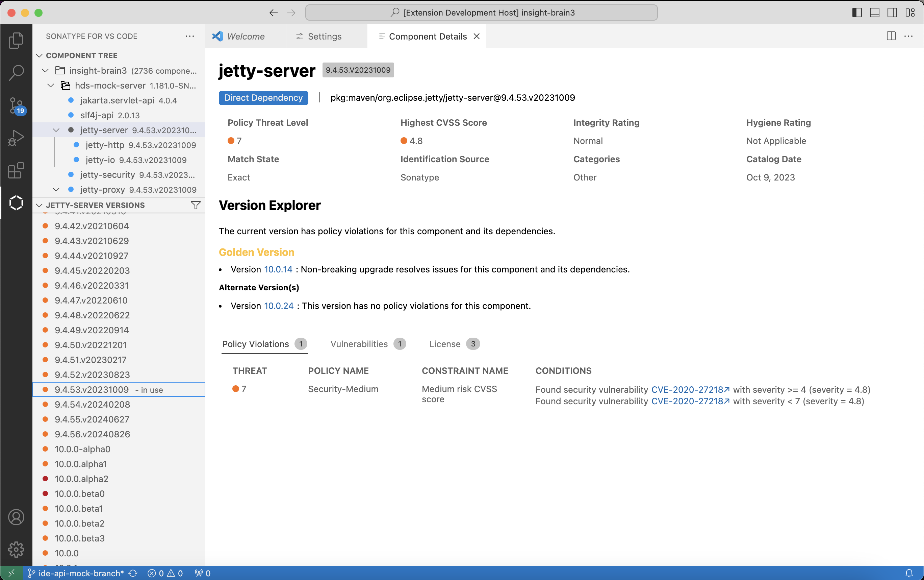Select the Policy Violations tab

[x=264, y=344]
